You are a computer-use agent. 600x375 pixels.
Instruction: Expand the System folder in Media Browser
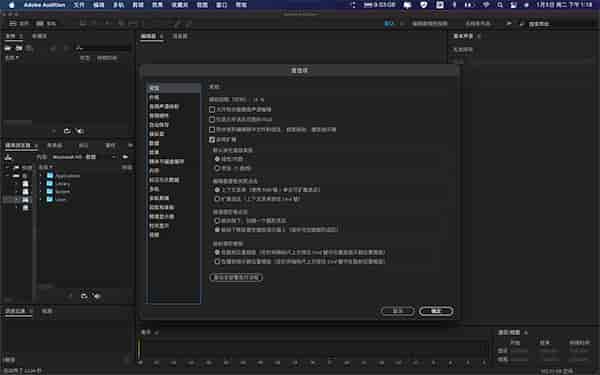tap(41, 191)
